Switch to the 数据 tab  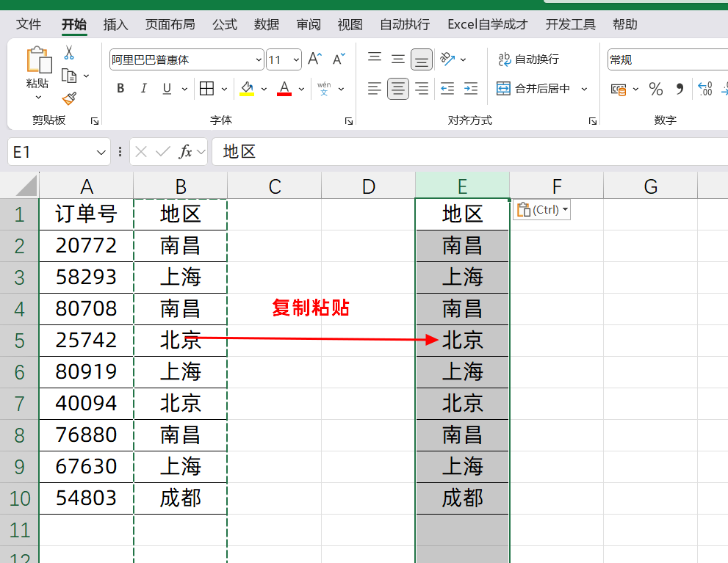coord(267,24)
